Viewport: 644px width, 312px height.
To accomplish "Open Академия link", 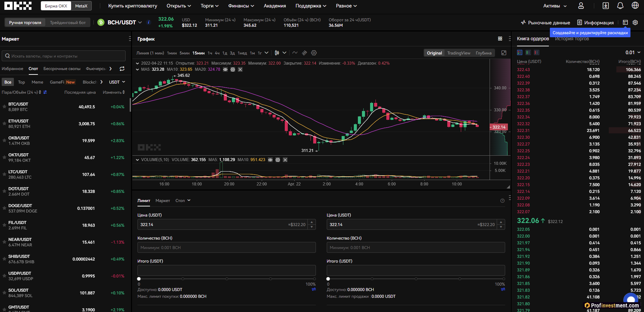I will coord(275,6).
